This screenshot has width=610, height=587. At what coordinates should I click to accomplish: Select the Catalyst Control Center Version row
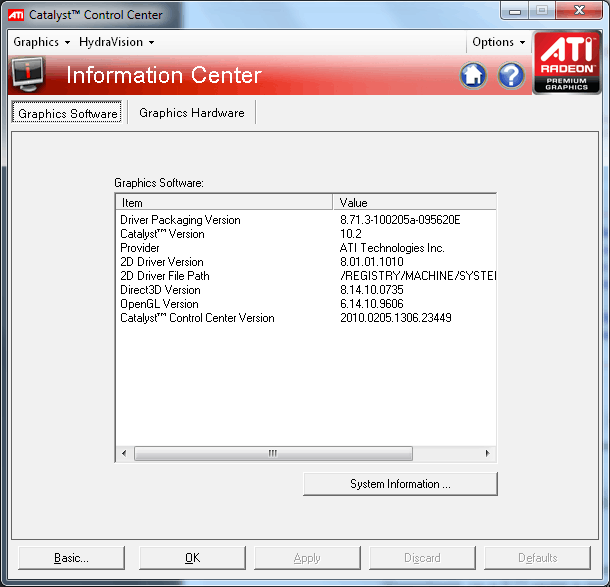click(x=306, y=318)
